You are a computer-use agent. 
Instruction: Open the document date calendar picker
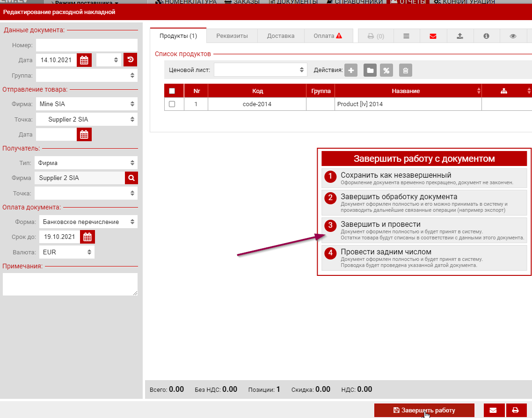tap(84, 60)
